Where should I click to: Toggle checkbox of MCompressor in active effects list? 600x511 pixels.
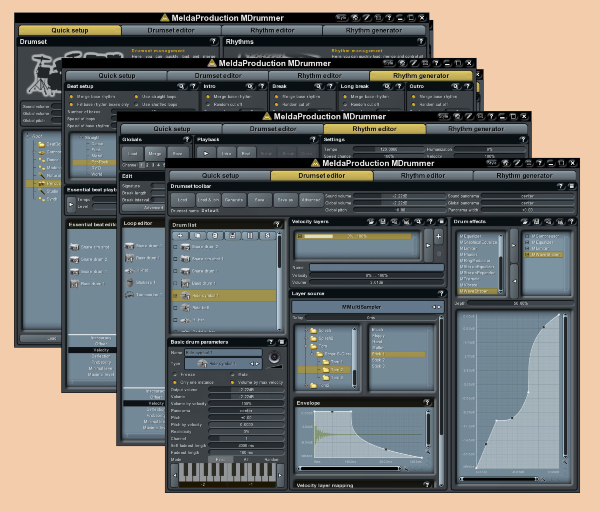point(527,236)
